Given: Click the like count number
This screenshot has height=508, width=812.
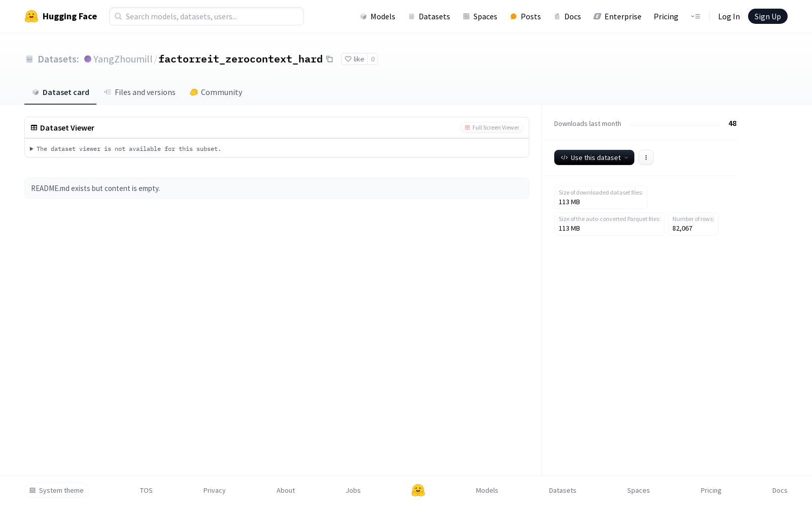Looking at the screenshot, I should (x=373, y=59).
